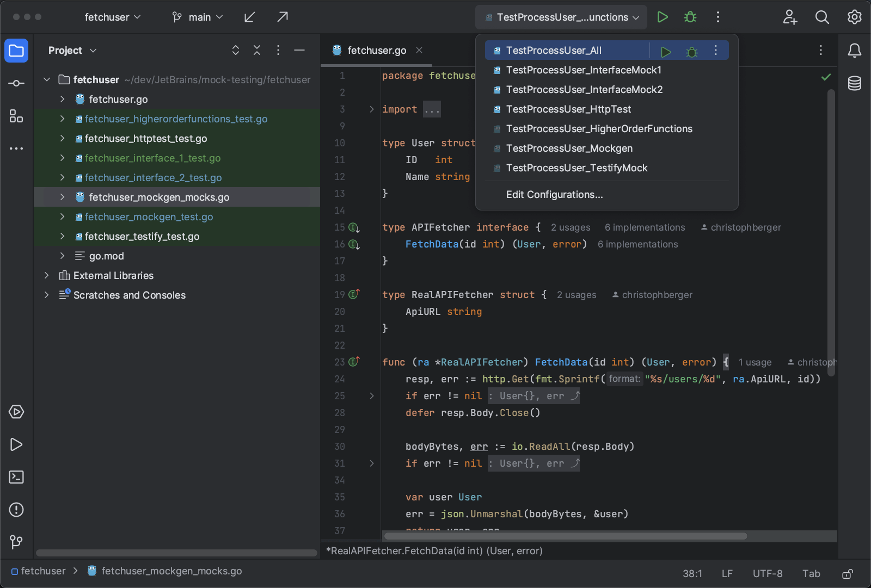Start a Code With Me session
Viewport: 871px width, 588px height.
point(789,17)
